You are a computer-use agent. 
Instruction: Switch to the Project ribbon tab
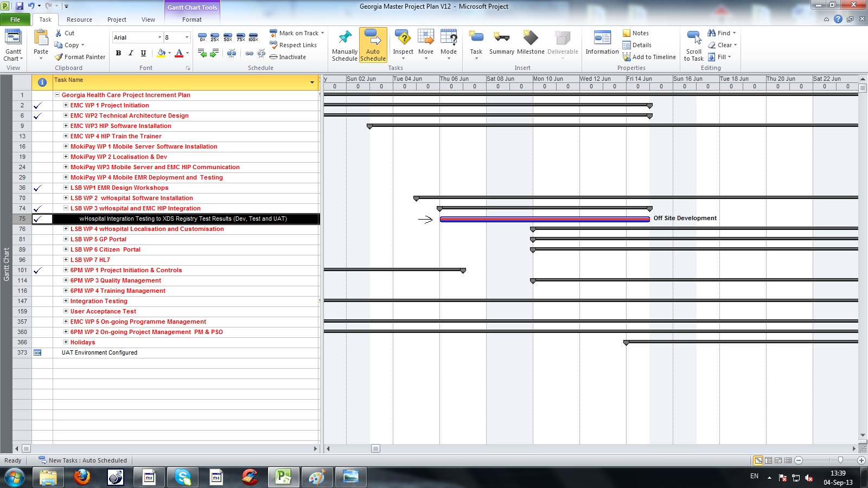pos(117,20)
